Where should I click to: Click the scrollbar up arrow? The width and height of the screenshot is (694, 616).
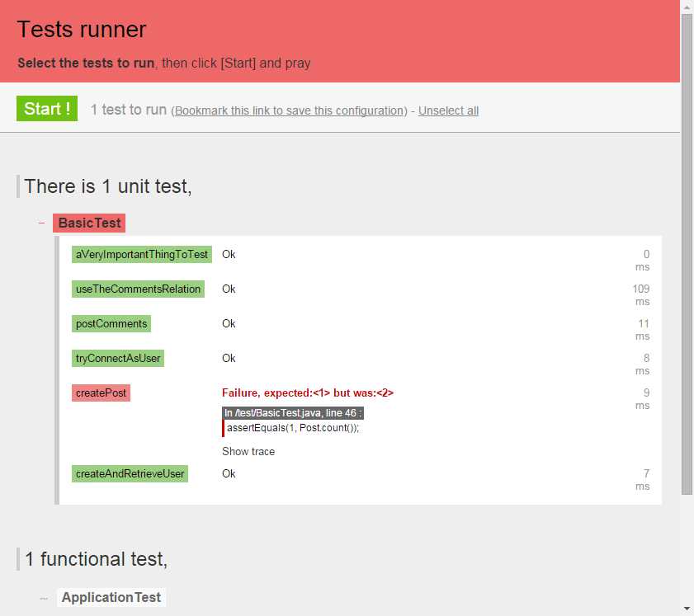coord(687,7)
